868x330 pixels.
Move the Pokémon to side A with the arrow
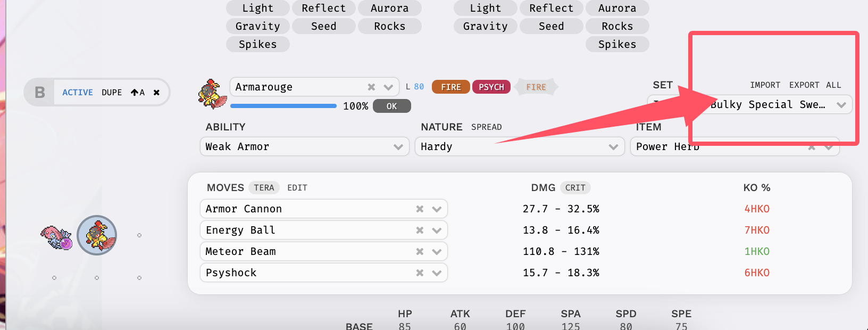[x=138, y=93]
